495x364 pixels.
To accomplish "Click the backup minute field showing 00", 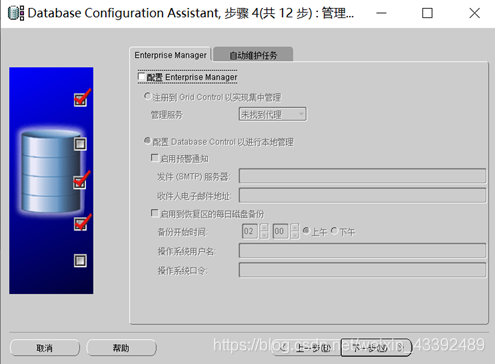I will pos(280,231).
